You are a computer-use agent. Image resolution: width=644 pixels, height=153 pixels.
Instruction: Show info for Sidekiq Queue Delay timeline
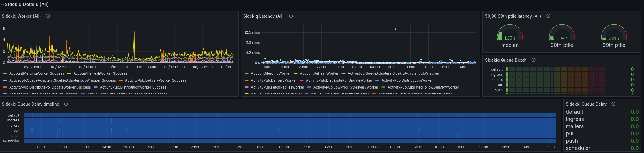point(66,104)
